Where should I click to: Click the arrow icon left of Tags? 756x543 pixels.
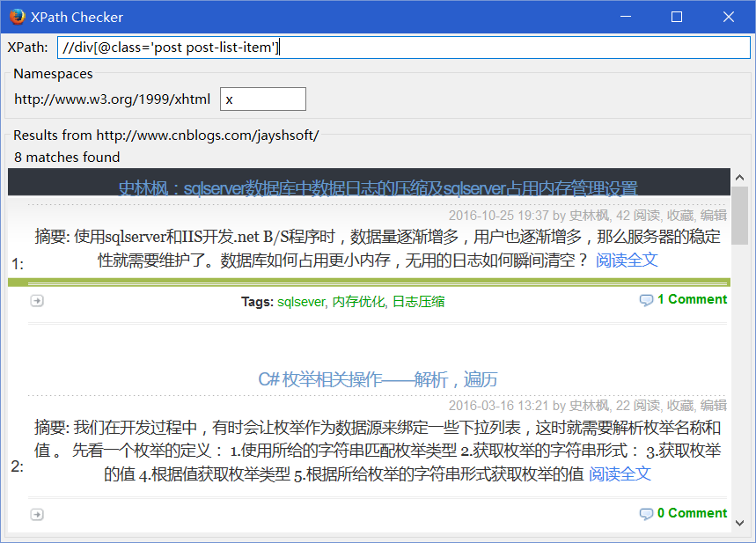(x=37, y=301)
